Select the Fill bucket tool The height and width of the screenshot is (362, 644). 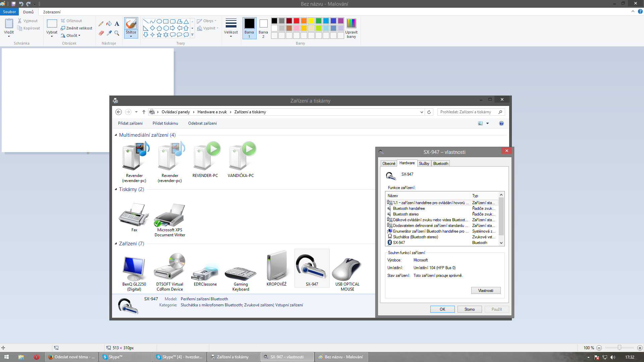tap(109, 24)
